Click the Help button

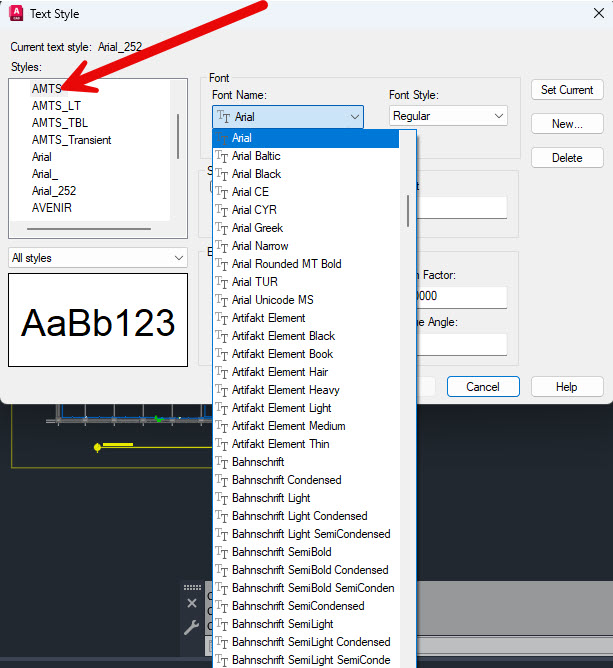point(567,387)
